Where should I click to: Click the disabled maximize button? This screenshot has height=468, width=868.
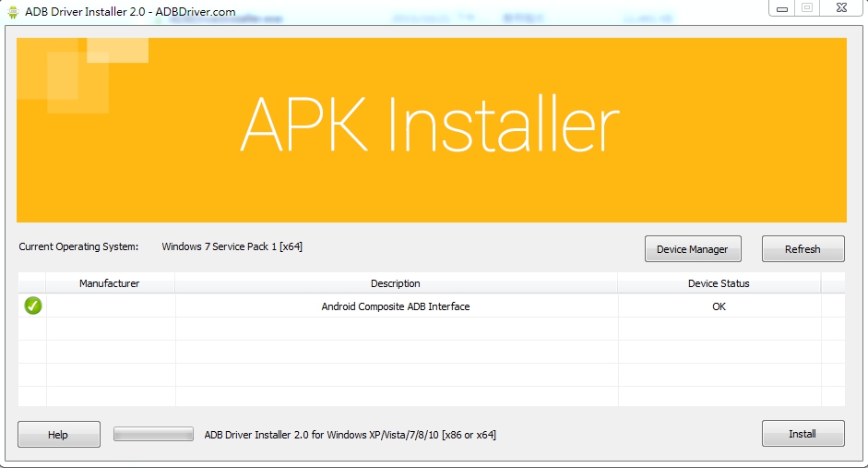point(807,7)
